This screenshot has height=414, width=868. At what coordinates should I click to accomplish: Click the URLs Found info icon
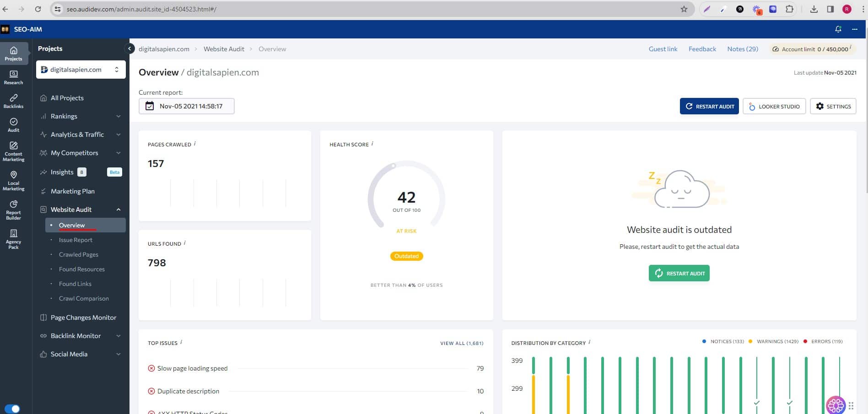click(184, 243)
